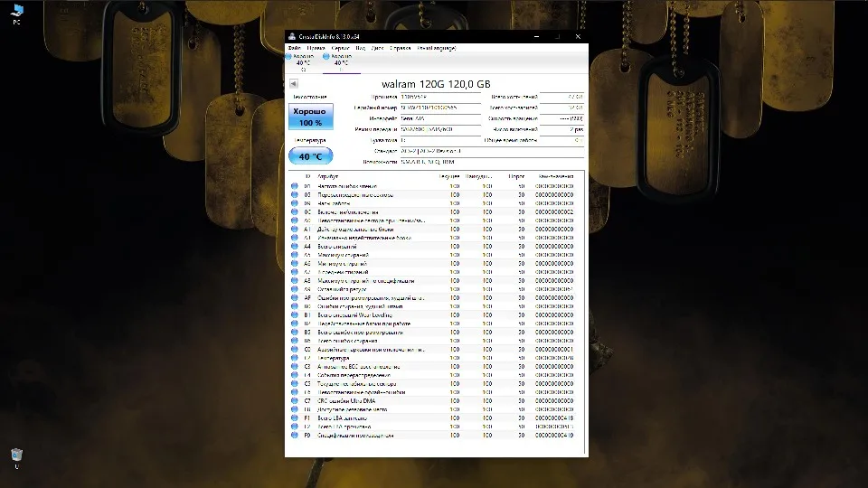Click status circle of Всего LBA прочитано
Viewport: 868px width, 488px height.
tap(295, 427)
